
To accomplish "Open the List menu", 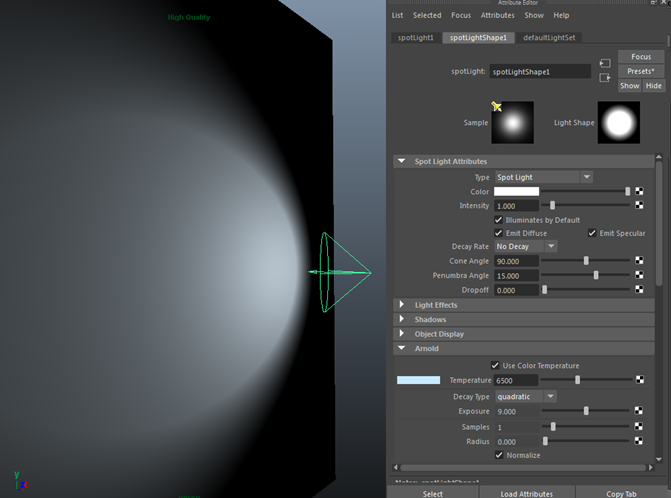I will (x=397, y=15).
